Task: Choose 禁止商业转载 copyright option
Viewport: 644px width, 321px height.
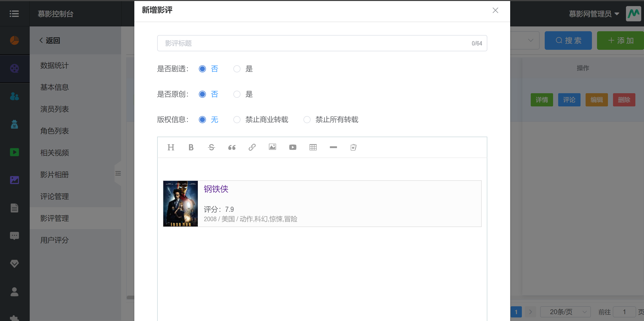Action: [x=261, y=120]
